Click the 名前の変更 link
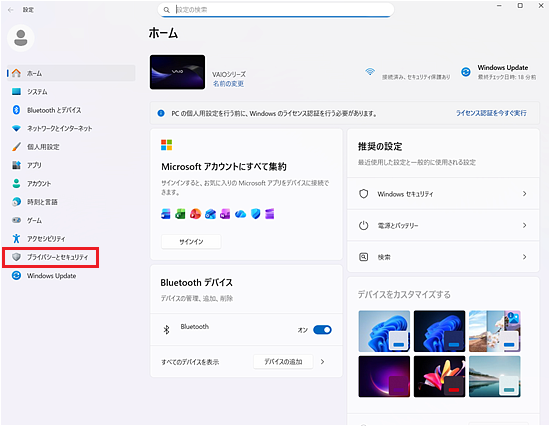The height and width of the screenshot is (426, 550). pos(228,84)
